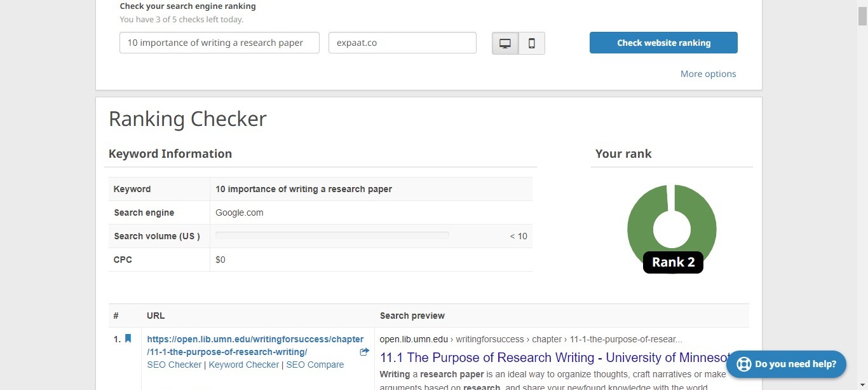Click the Check website ranking button

(663, 43)
